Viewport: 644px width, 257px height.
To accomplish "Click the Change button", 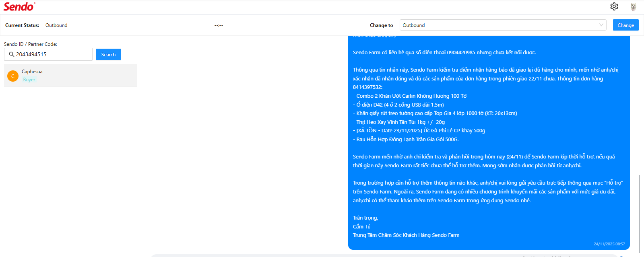I will tap(625, 25).
